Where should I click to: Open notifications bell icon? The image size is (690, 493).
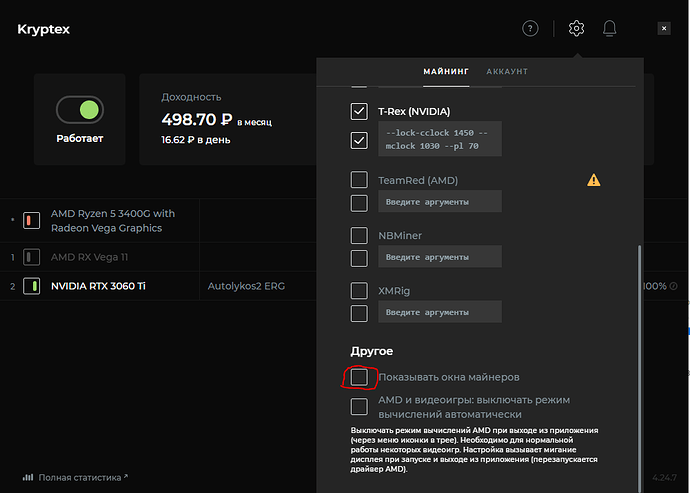609,29
